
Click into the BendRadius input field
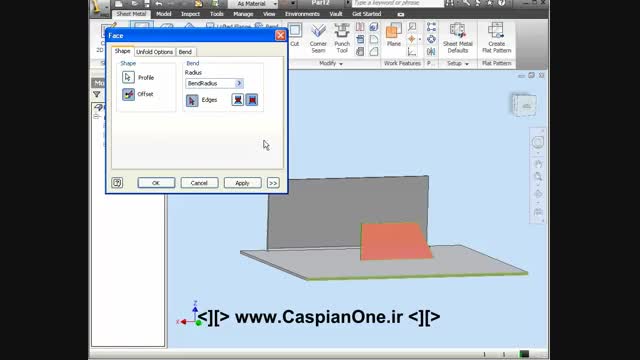211,83
